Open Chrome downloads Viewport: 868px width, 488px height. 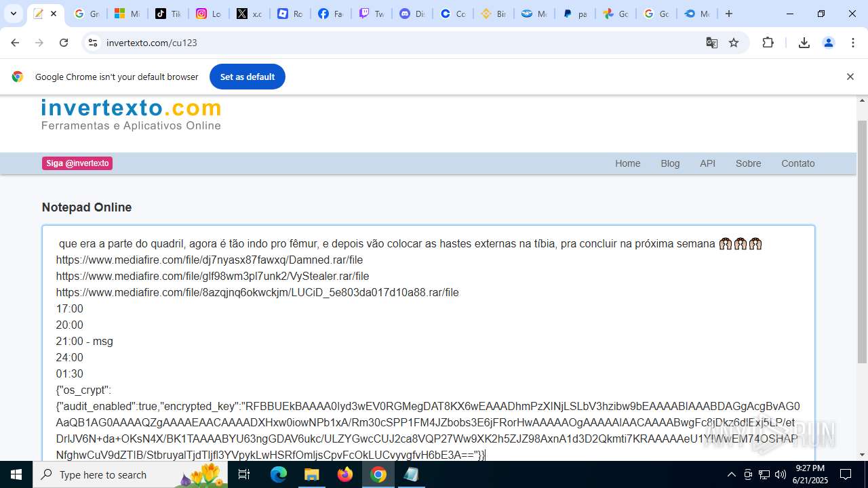[804, 43]
